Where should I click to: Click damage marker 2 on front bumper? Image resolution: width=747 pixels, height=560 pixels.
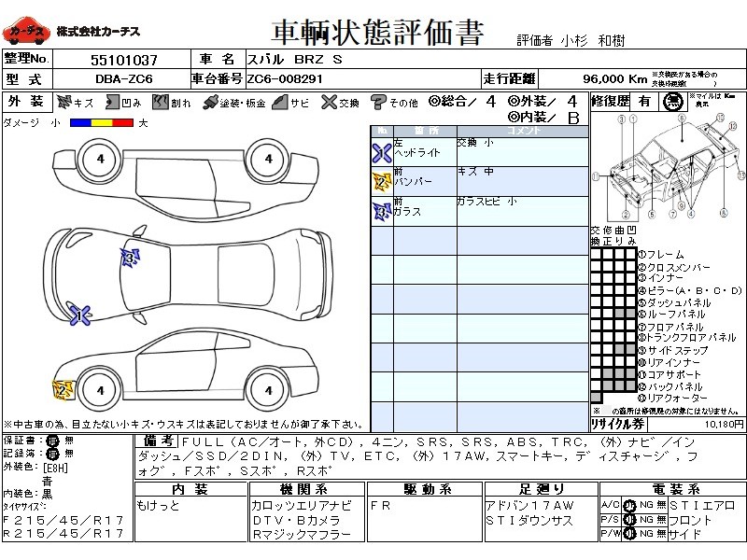coord(63,389)
